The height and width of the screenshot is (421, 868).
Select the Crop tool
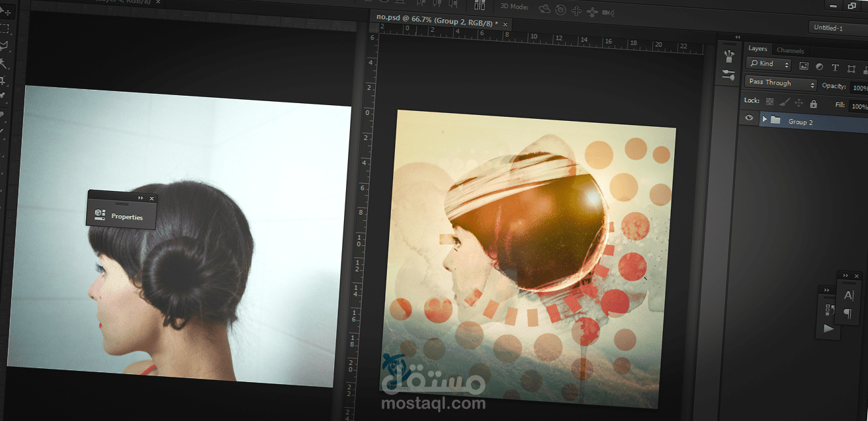(3, 81)
